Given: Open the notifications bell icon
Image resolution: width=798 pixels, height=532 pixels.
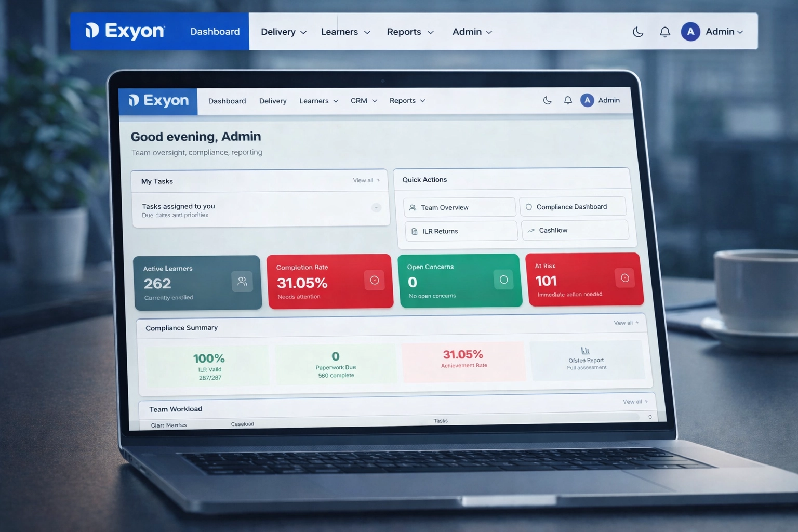Looking at the screenshot, I should 567,100.
